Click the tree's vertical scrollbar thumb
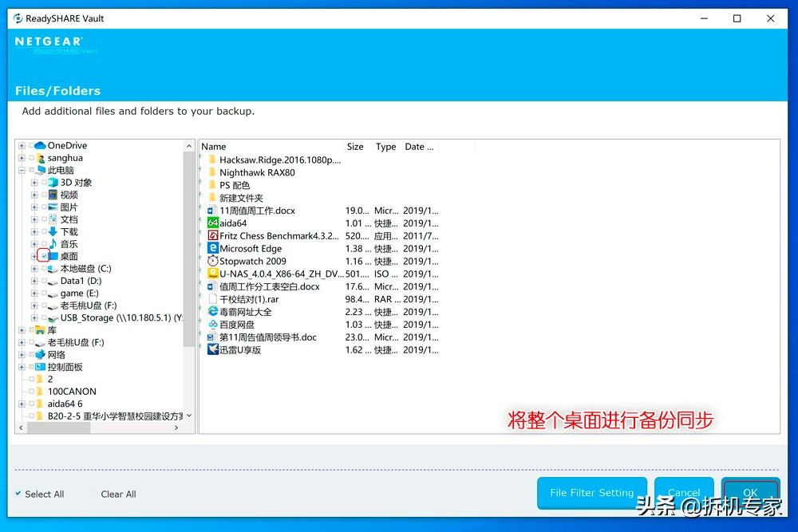 189,249
